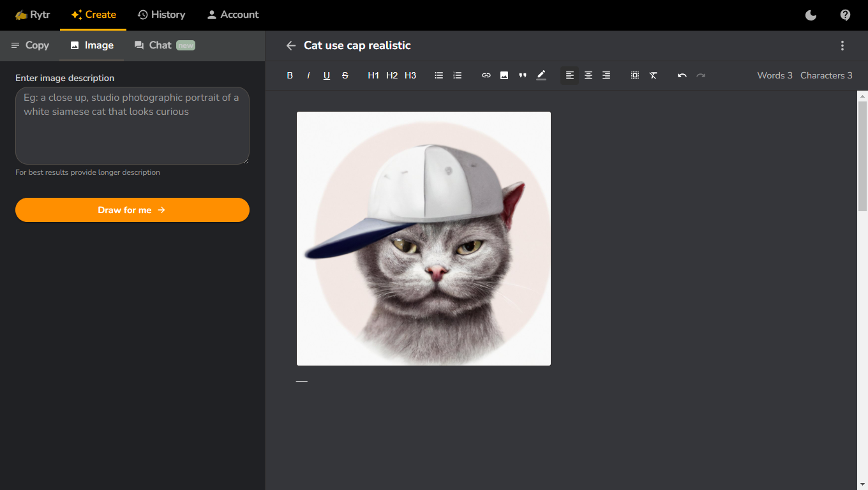Set text alignment to center

[588, 75]
